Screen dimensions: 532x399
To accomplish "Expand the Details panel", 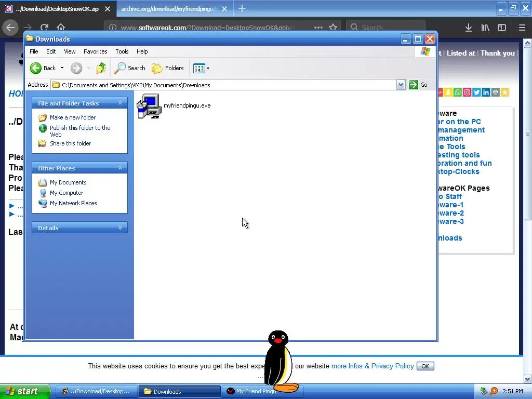I will point(120,228).
